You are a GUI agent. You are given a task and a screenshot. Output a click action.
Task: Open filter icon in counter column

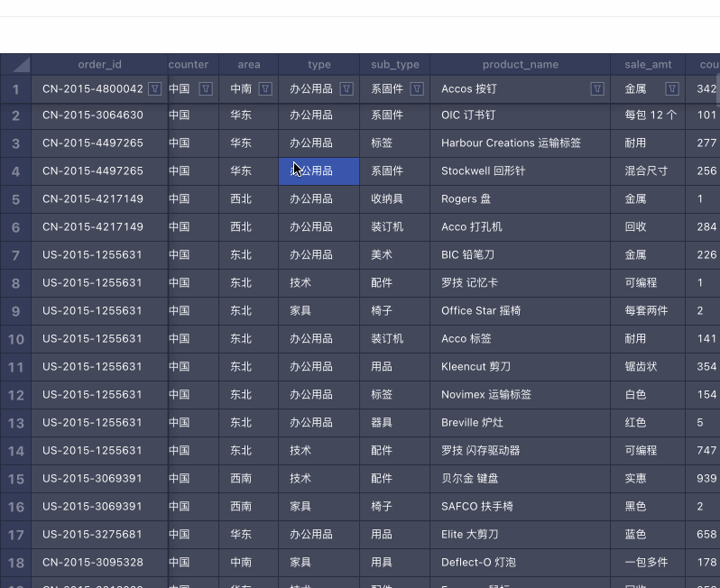(206, 89)
